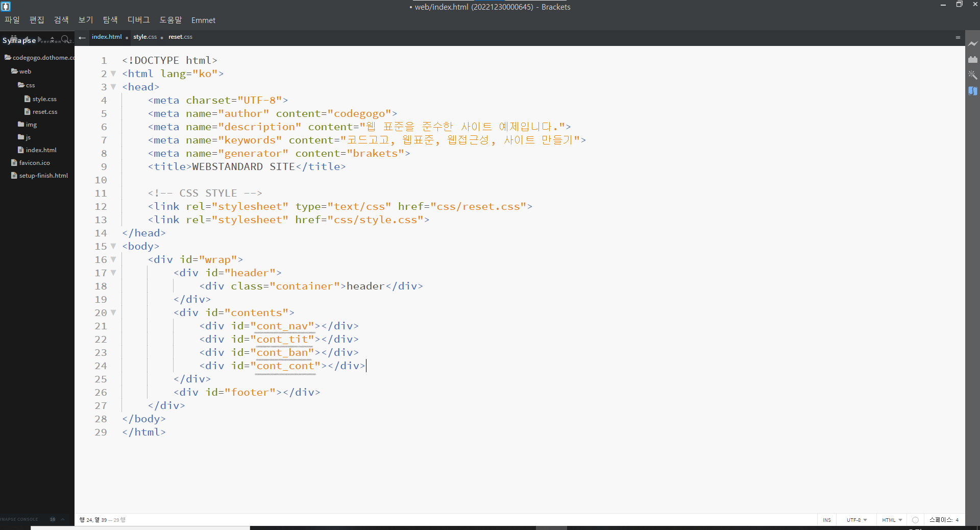Click the "cont_nav" id value on line 21
The image size is (980, 530).
(x=285, y=326)
